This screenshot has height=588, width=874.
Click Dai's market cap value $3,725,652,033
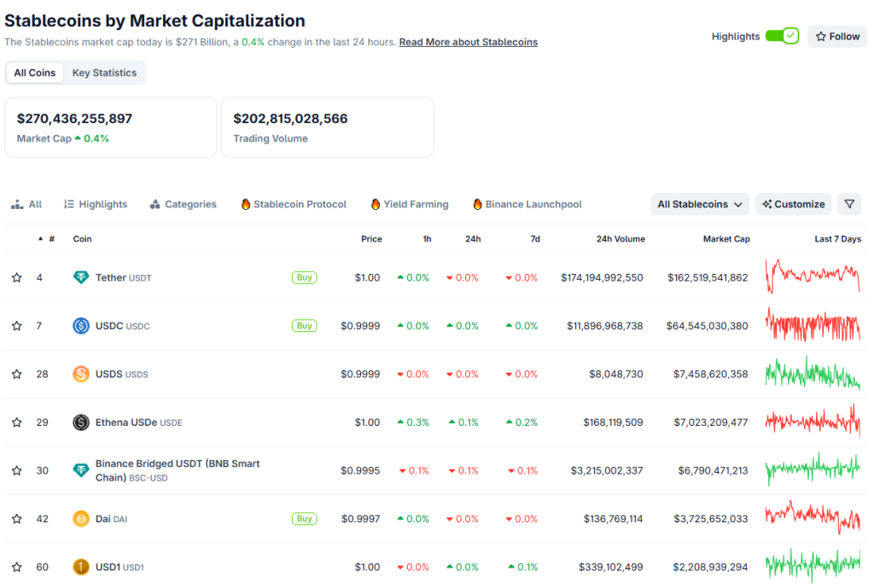tap(711, 519)
